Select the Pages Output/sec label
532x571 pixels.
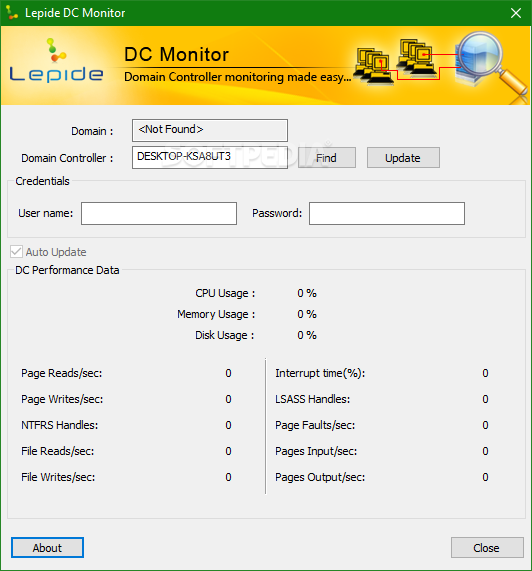(x=320, y=477)
